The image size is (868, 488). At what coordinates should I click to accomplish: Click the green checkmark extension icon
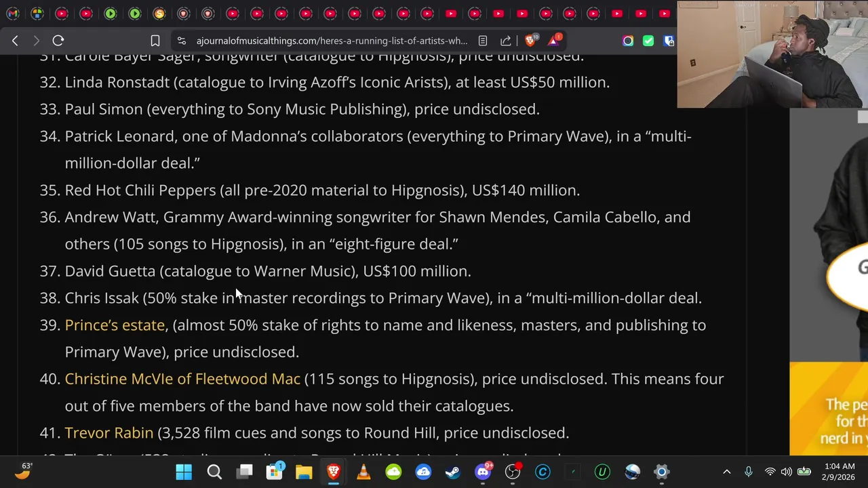648,41
